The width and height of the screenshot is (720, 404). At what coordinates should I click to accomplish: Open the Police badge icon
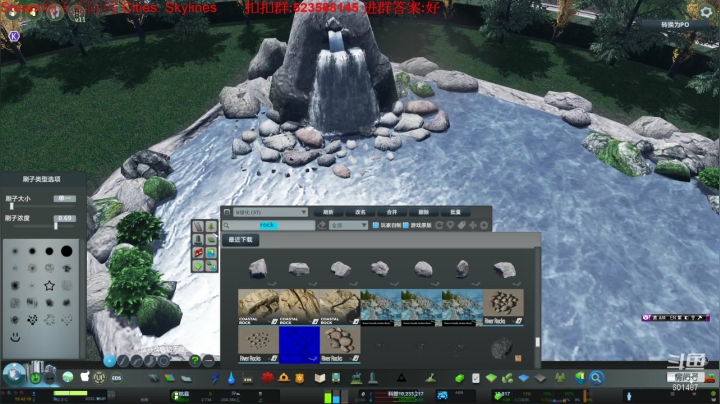coord(299,378)
